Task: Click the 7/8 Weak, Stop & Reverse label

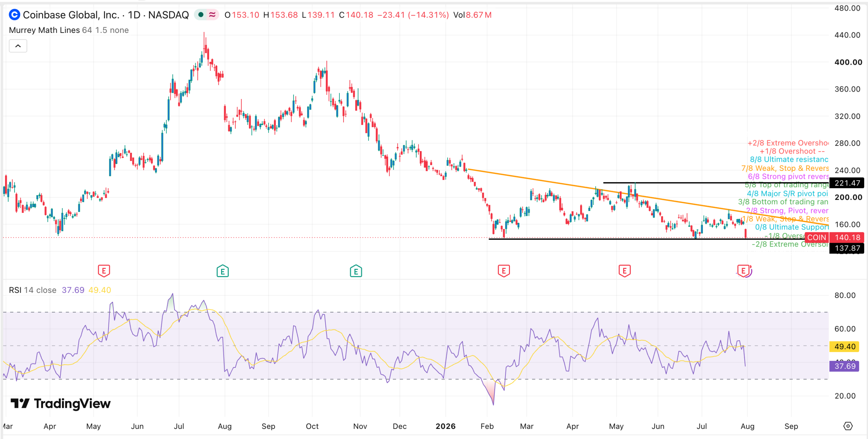Action: 785,168
